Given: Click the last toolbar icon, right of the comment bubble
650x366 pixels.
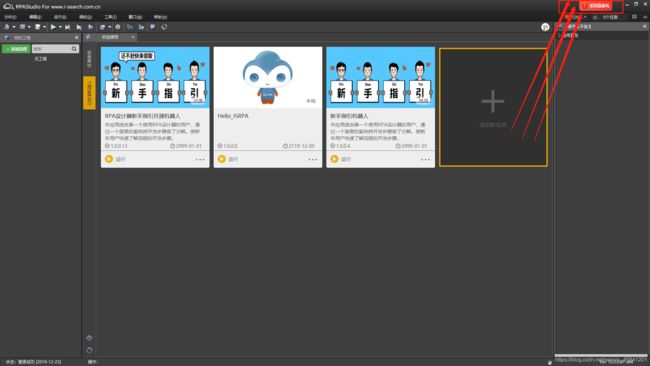Looking at the screenshot, I should (164, 27).
